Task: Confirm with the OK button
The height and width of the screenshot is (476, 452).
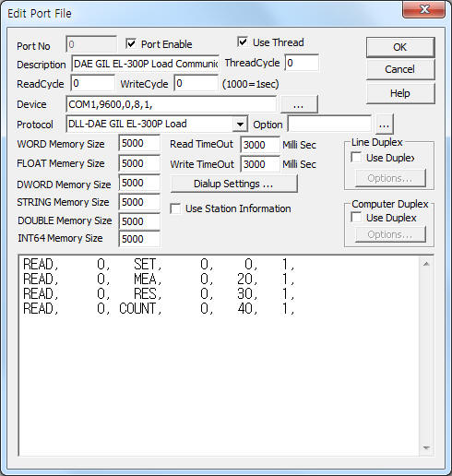Action: tap(400, 47)
